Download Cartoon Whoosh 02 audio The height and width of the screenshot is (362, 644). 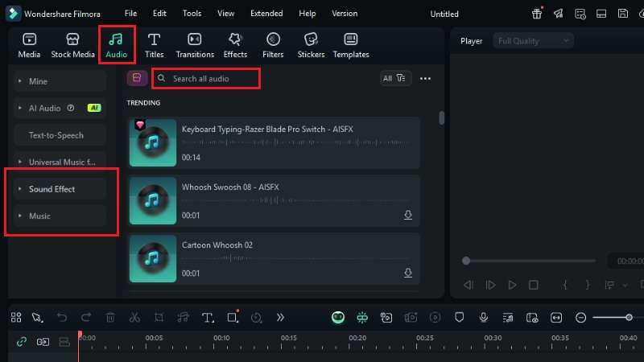click(x=408, y=273)
